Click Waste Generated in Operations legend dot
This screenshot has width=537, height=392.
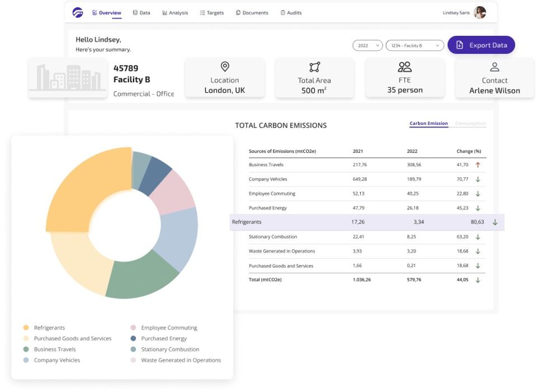click(133, 360)
